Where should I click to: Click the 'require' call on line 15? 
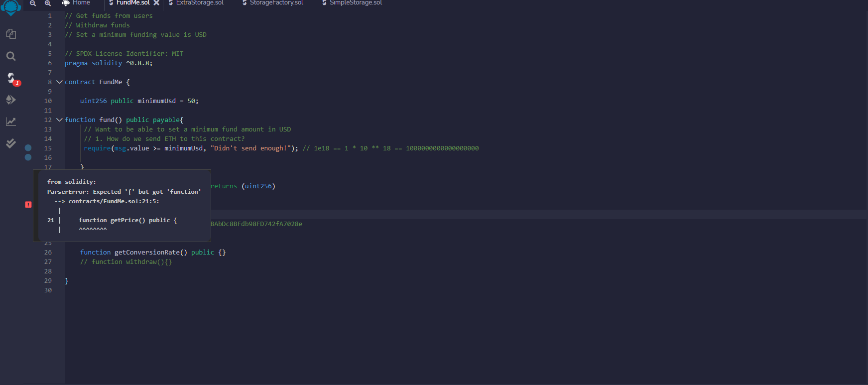coord(97,148)
